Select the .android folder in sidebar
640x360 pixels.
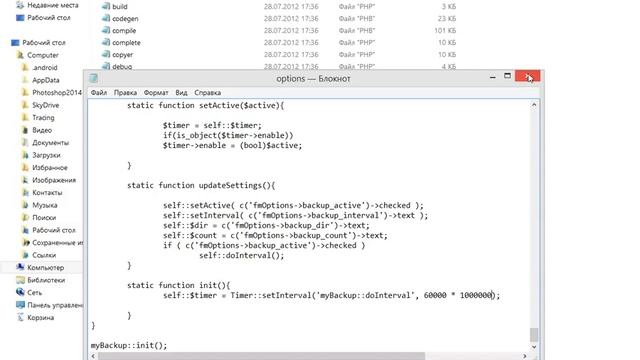[44, 68]
